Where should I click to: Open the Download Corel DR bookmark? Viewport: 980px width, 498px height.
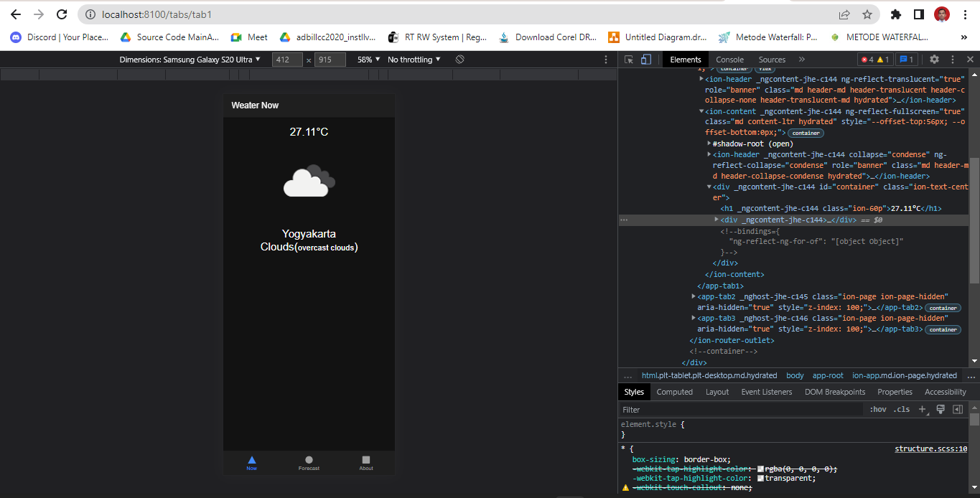point(548,37)
